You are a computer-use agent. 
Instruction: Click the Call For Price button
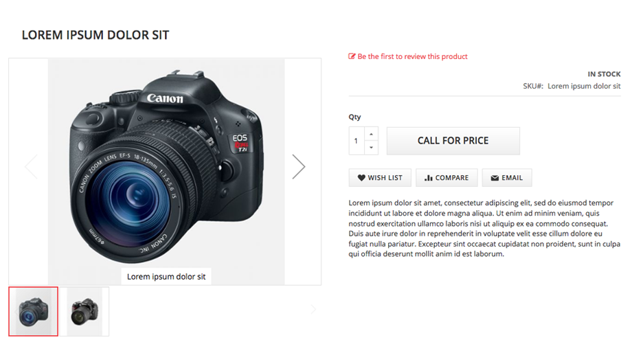pyautogui.click(x=453, y=141)
